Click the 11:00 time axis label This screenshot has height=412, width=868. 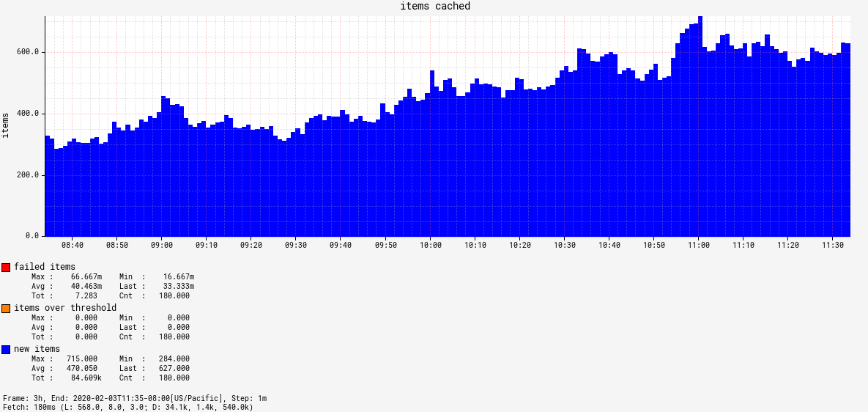tap(699, 246)
